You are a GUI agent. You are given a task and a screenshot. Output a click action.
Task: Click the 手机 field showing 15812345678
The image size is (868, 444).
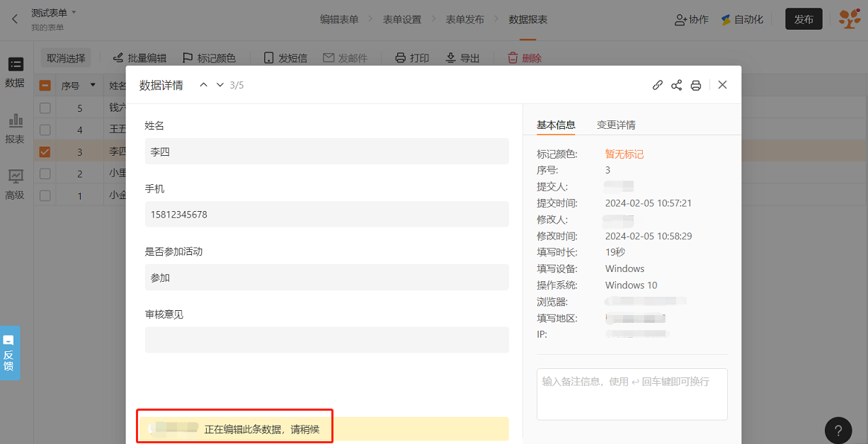pyautogui.click(x=327, y=214)
